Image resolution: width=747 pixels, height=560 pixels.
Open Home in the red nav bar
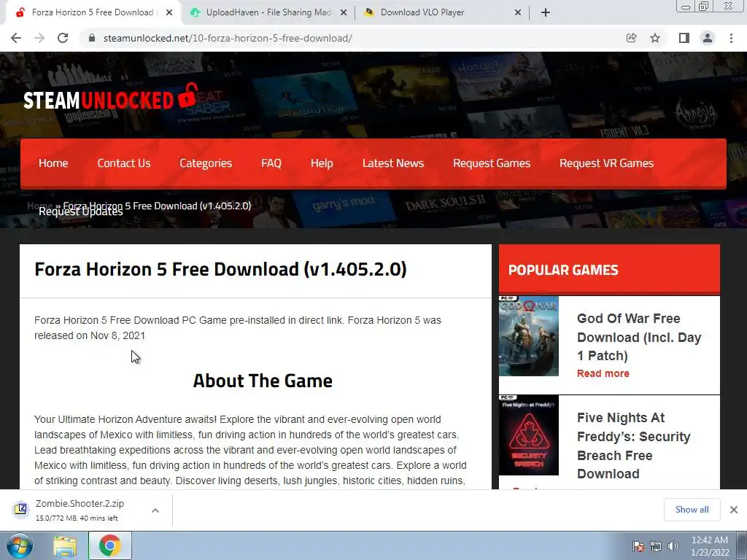click(53, 163)
